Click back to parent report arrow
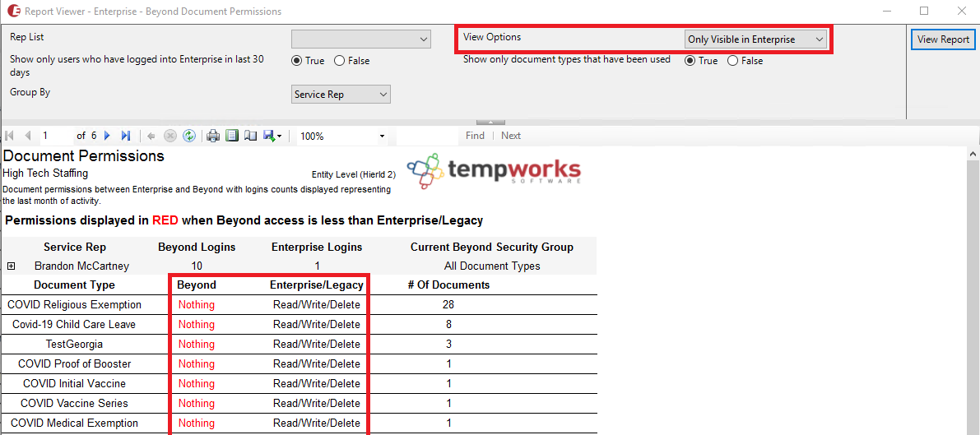The height and width of the screenshot is (435, 980). (x=151, y=136)
